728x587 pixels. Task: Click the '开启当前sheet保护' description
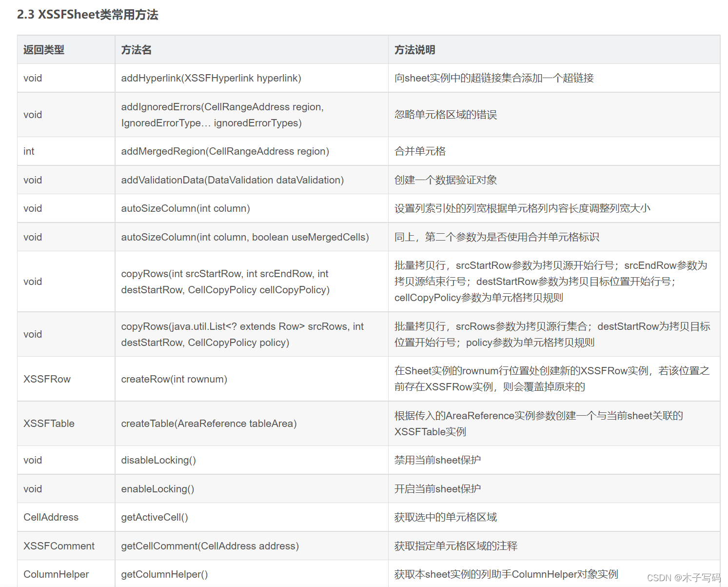437,489
